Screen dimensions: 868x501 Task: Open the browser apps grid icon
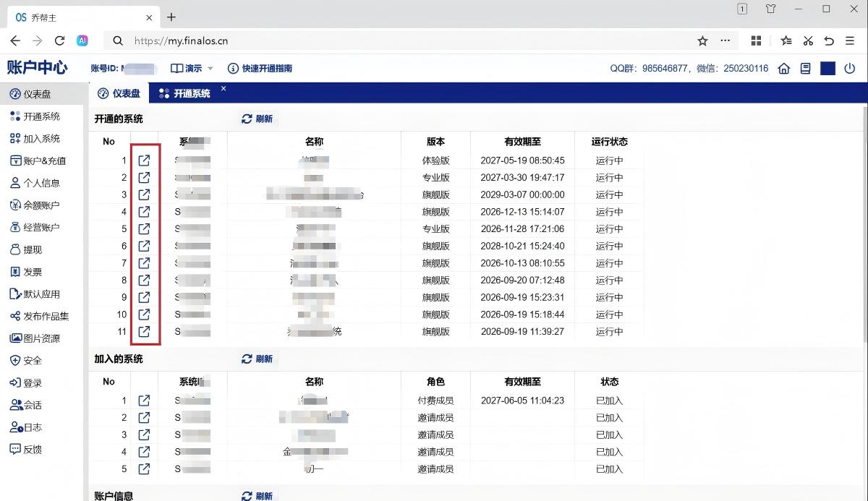click(756, 41)
